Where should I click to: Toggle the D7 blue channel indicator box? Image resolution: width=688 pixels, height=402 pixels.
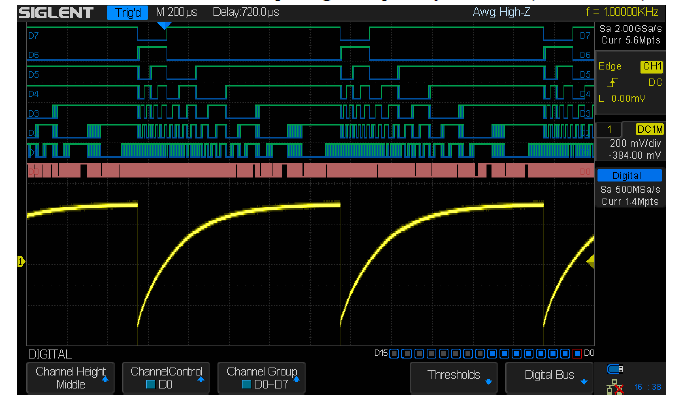coord(492,353)
